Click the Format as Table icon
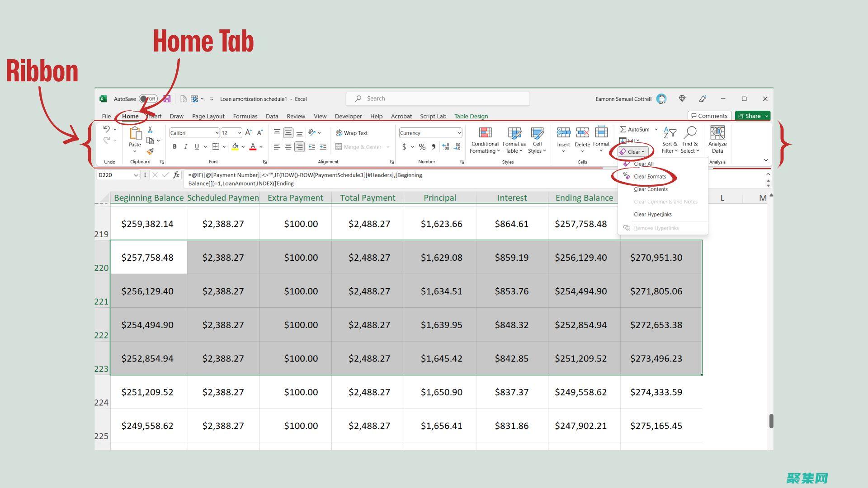This screenshot has height=488, width=868. pyautogui.click(x=514, y=133)
